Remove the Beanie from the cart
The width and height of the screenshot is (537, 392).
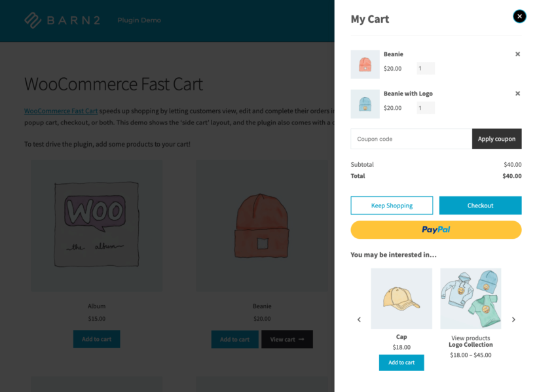tap(517, 54)
